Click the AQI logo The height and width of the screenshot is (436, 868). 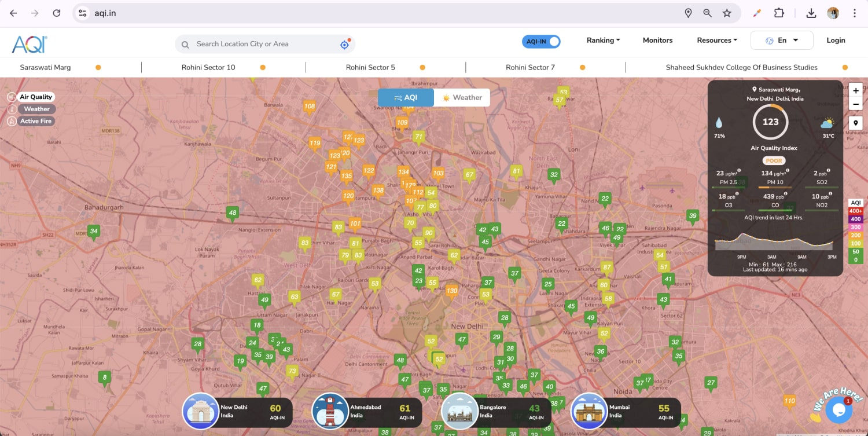(x=30, y=44)
